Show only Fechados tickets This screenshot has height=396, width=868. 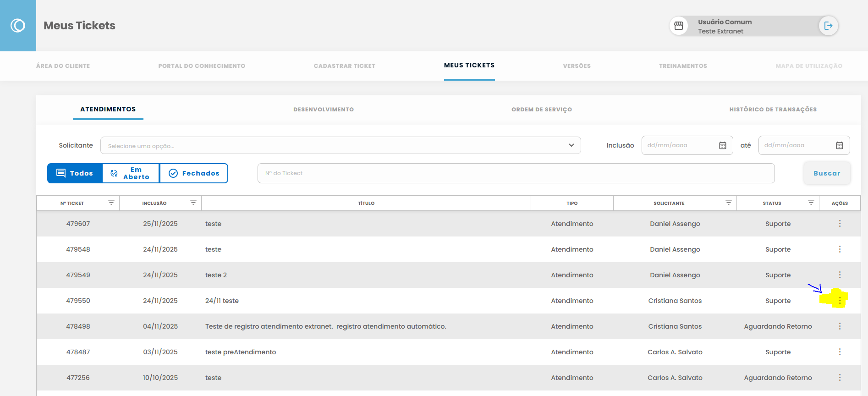194,173
